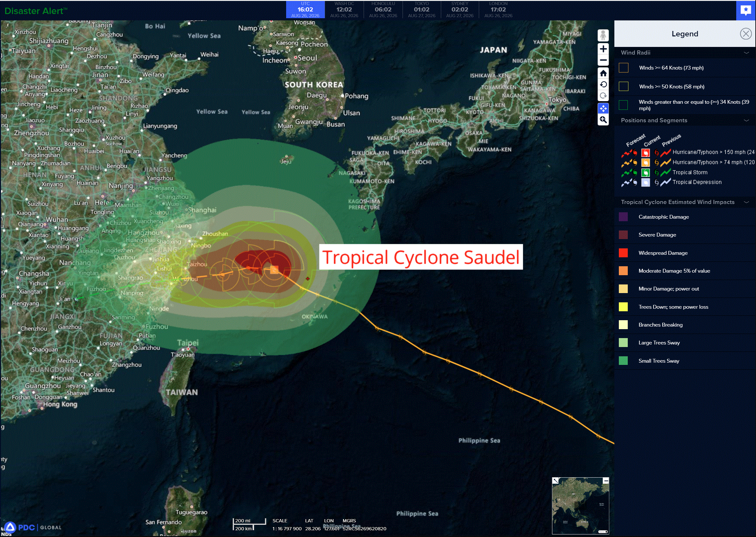
Task: Collapse the Positions and Segments section
Action: click(746, 120)
